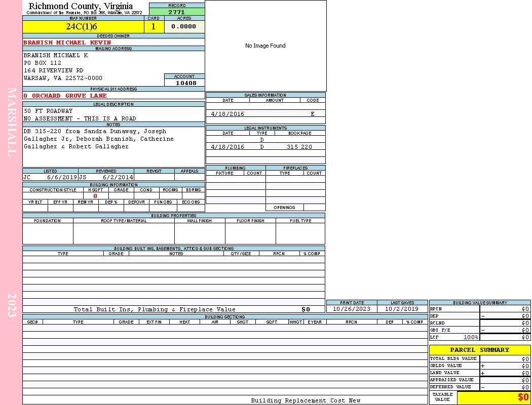532x405 pixels.
Task: Click the Richmond County, Virginia title
Action: (x=81, y=6)
